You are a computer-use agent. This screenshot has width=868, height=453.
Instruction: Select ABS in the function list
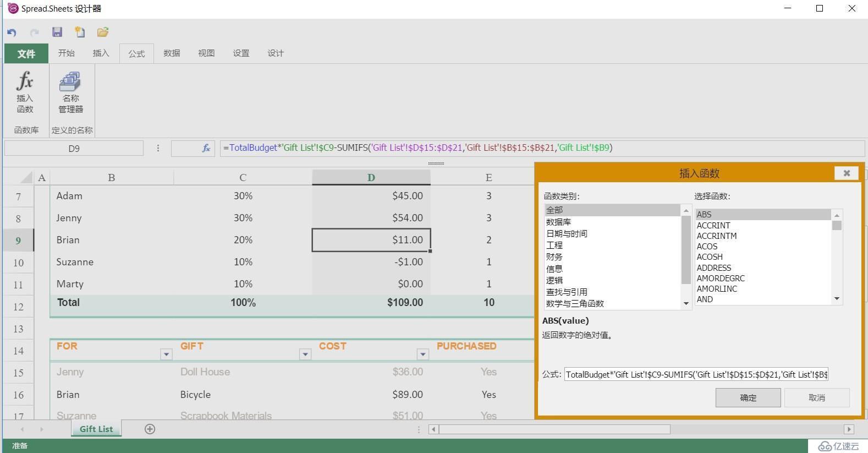point(763,215)
